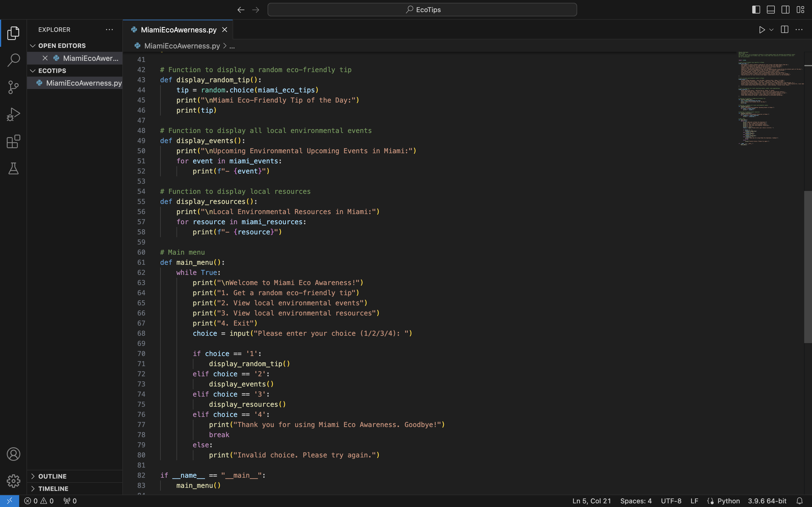Click the Python language mode button
The image size is (812, 507).
(728, 501)
